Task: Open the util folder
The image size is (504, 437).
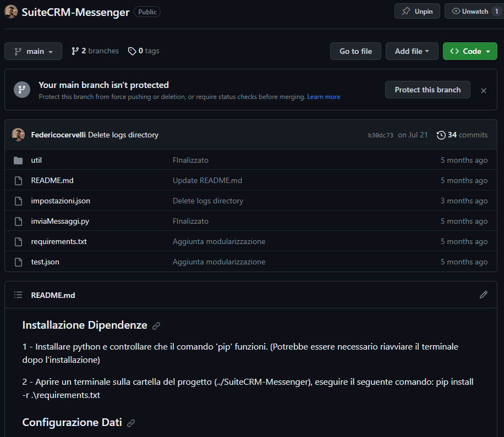Action: click(x=36, y=160)
